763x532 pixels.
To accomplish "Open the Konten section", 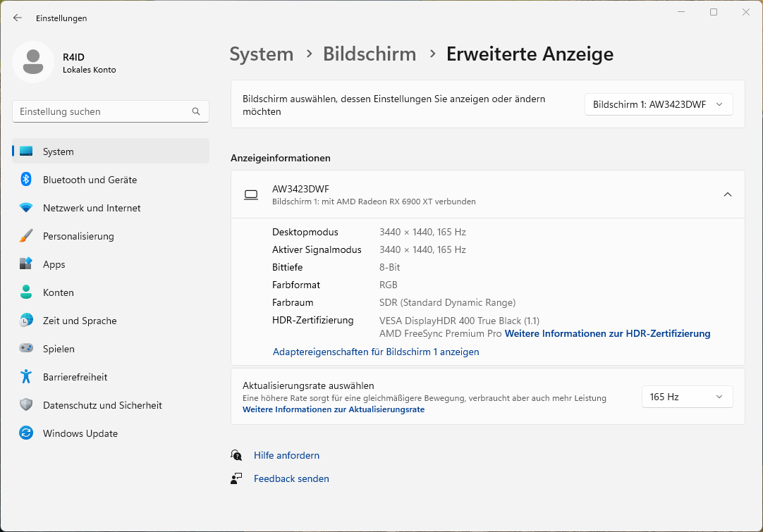I will [58, 292].
